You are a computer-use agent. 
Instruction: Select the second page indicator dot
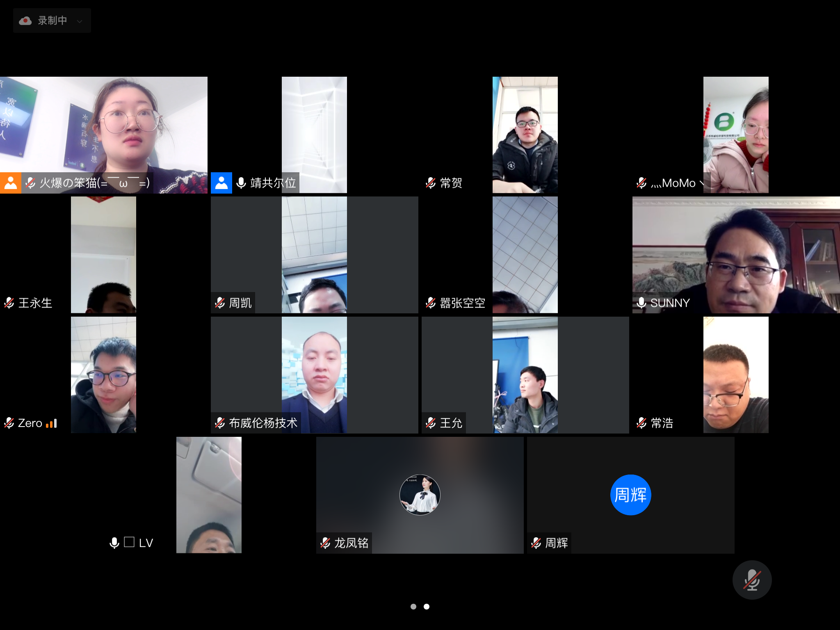(427, 607)
